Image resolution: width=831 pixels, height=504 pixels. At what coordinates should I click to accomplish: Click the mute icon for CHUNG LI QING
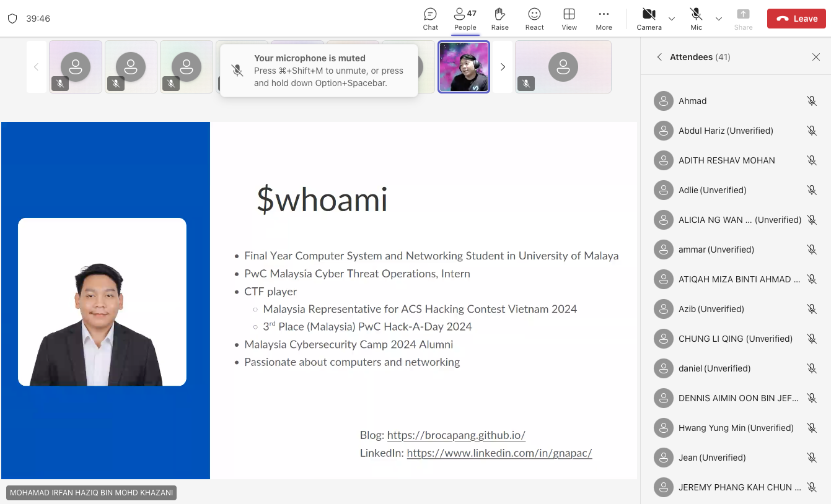pos(811,339)
